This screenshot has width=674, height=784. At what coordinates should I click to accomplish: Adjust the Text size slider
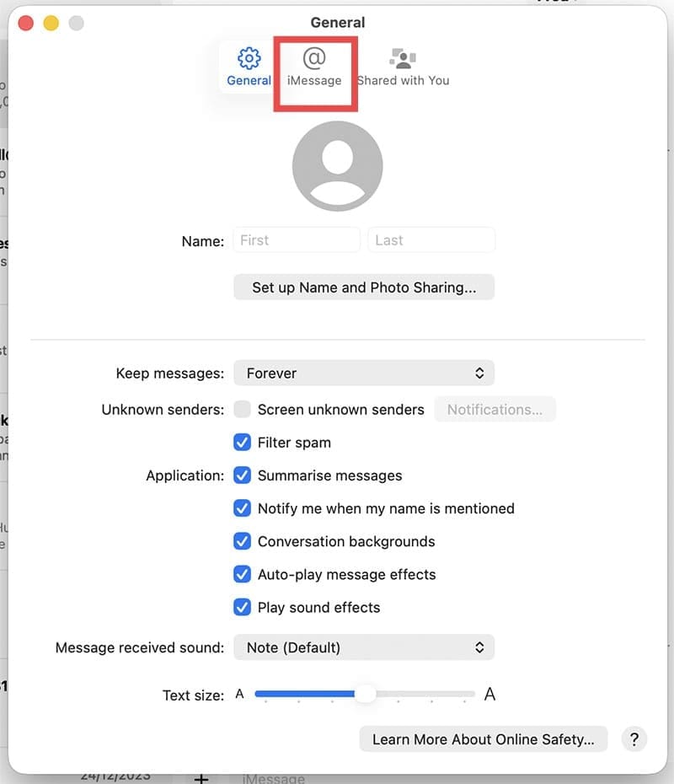click(x=366, y=694)
